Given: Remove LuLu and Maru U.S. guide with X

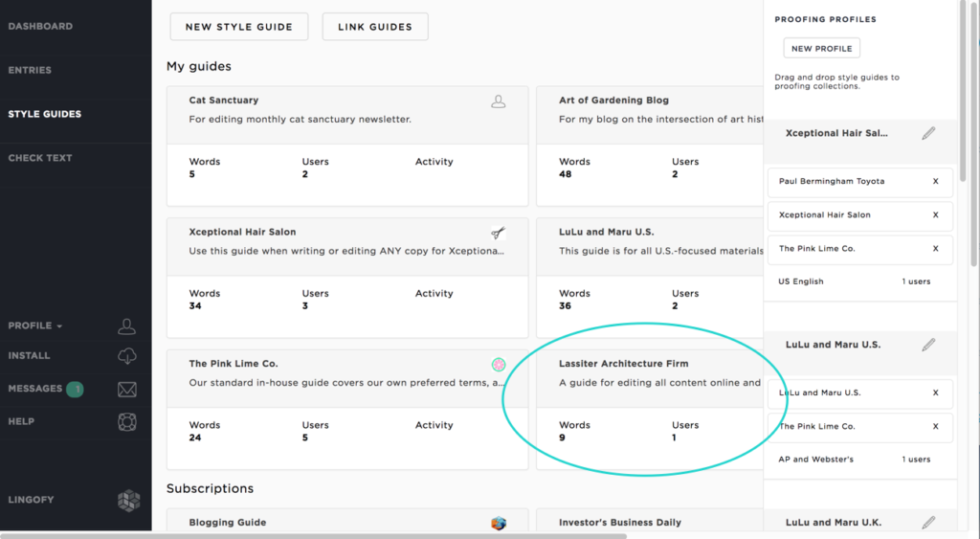Looking at the screenshot, I should [936, 393].
